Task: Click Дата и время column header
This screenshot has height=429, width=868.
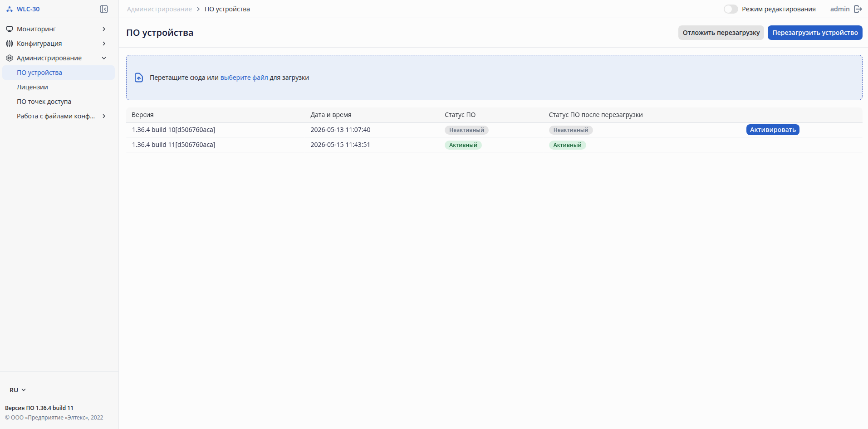Action: [x=331, y=115]
